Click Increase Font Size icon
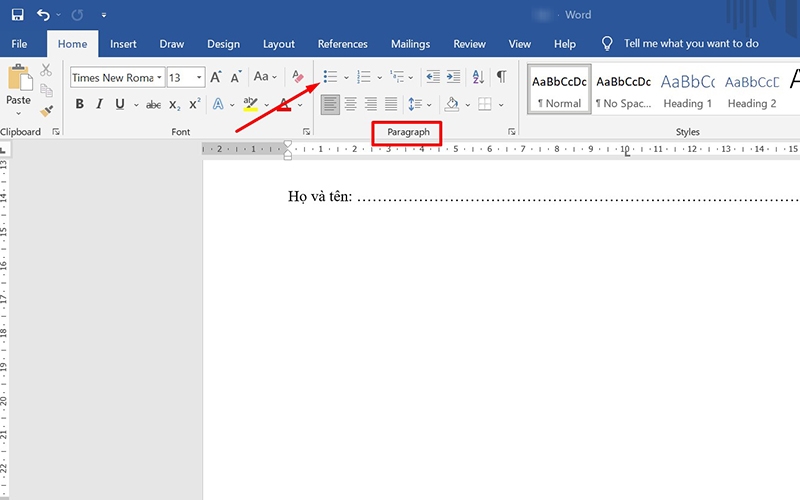Image resolution: width=800 pixels, height=500 pixels. 216,77
